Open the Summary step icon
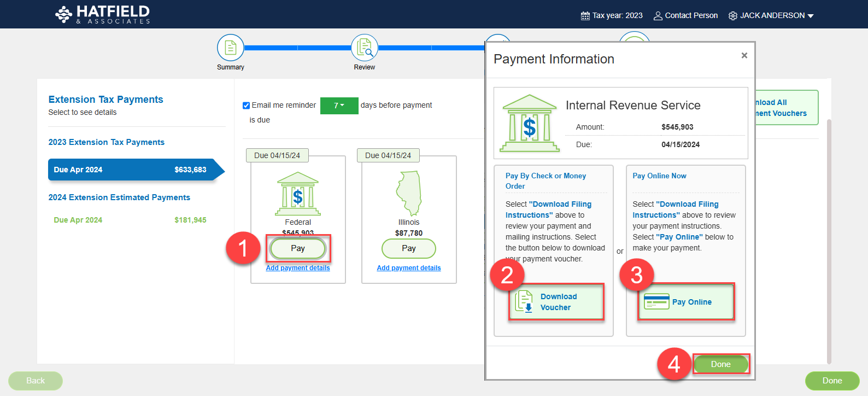Image resolution: width=868 pixels, height=396 pixels. [x=230, y=48]
